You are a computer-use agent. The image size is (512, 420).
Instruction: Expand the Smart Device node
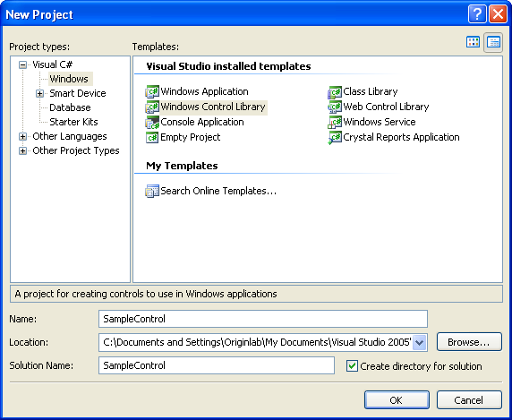[x=39, y=93]
